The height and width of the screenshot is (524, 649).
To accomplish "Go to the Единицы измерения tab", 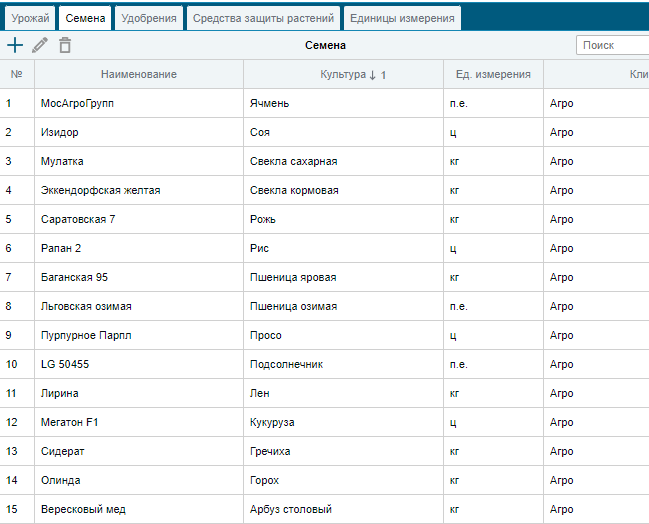I will 402,18.
